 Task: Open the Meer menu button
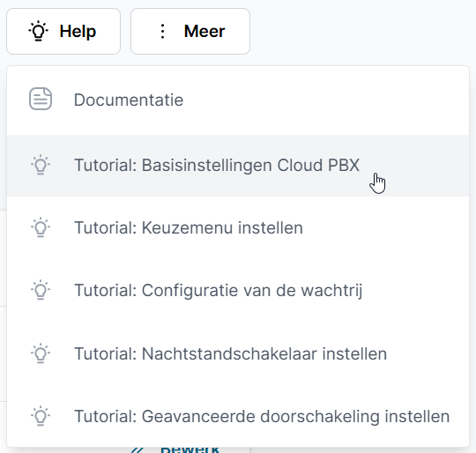pos(190,31)
